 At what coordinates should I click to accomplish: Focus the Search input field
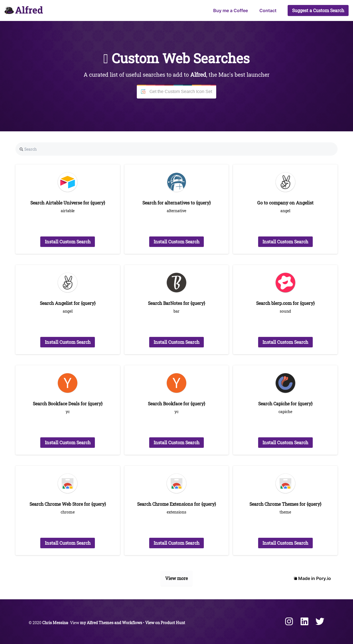coord(176,149)
